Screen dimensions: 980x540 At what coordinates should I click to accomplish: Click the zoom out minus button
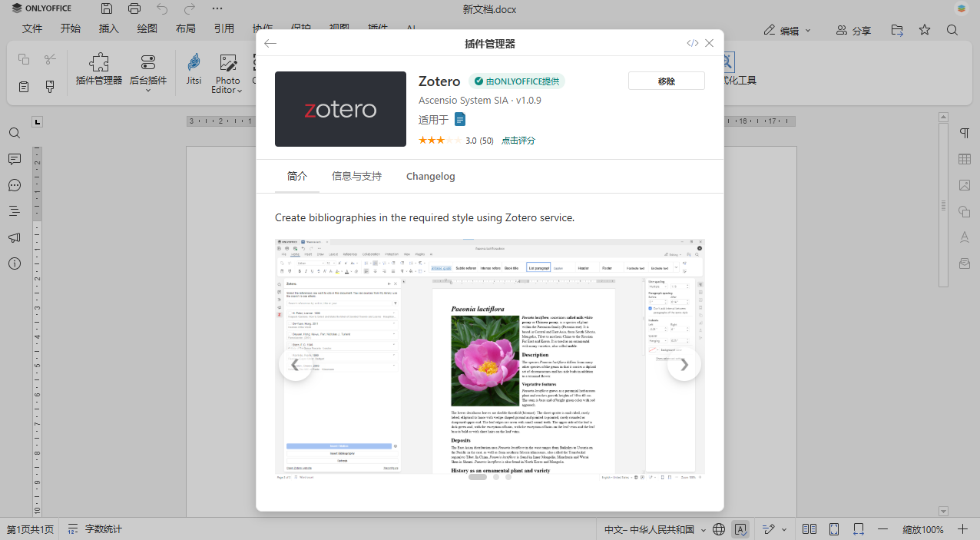point(883,529)
